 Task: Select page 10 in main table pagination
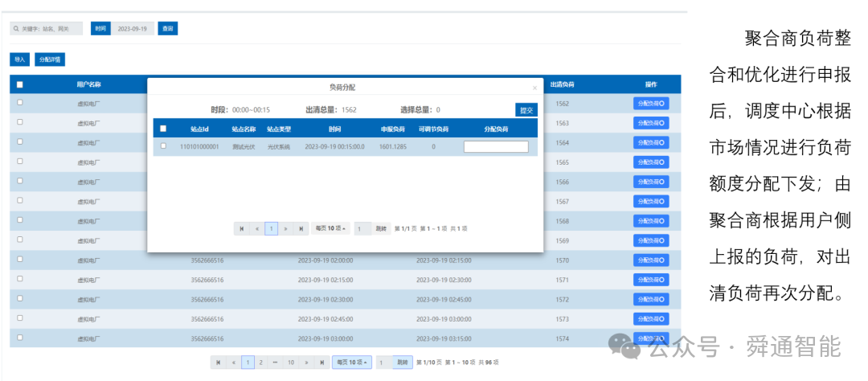point(291,363)
